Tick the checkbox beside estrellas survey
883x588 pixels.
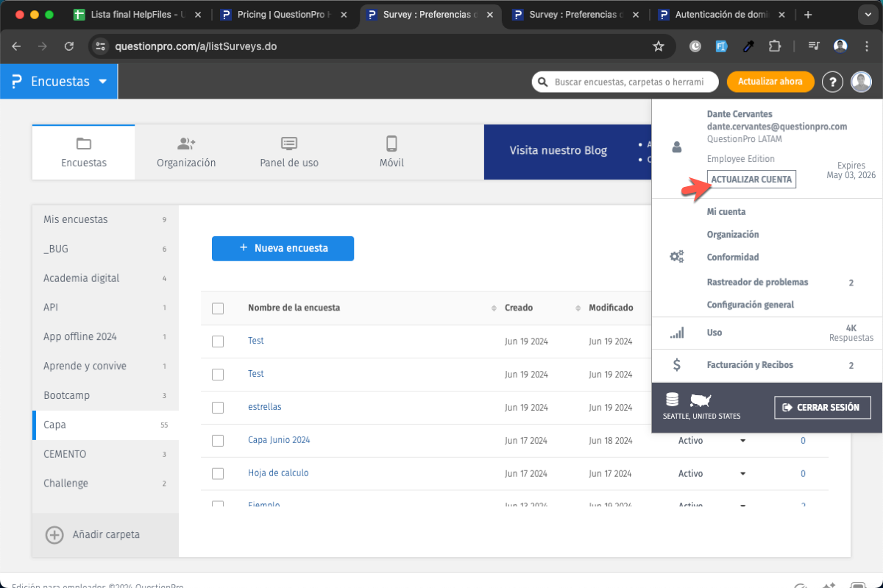click(x=218, y=408)
